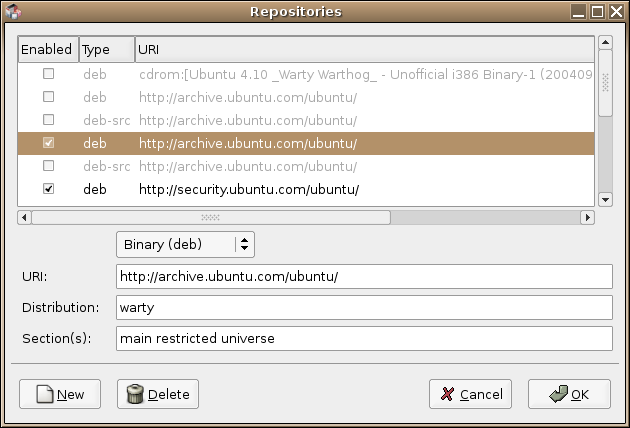The width and height of the screenshot is (630, 428).
Task: Click the horizontal scrollbar left arrow
Action: [25, 217]
